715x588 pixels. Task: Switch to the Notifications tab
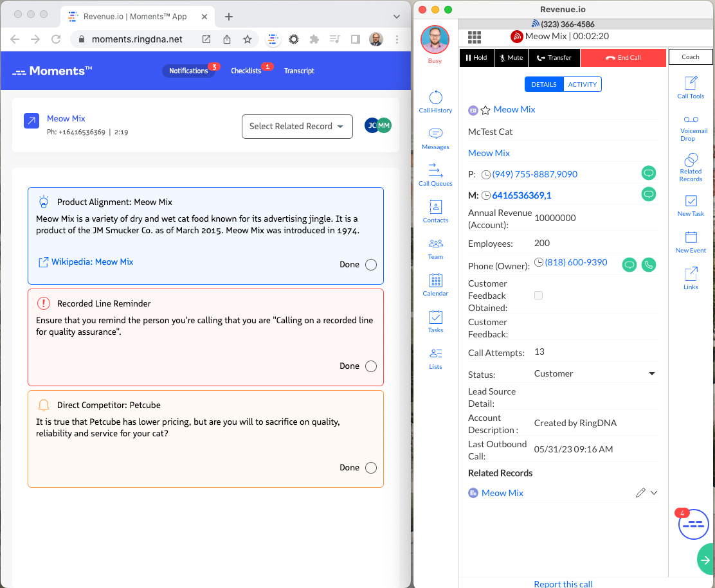coord(188,71)
